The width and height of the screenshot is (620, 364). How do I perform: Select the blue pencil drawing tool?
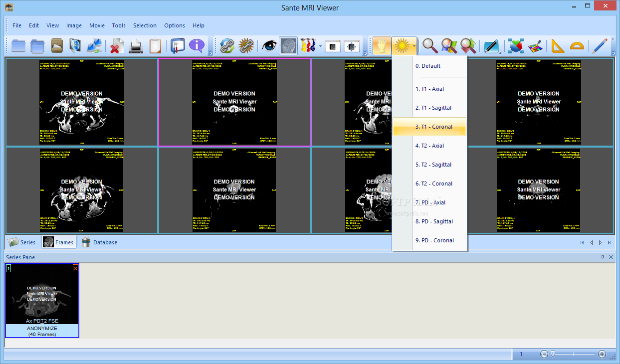tap(600, 46)
